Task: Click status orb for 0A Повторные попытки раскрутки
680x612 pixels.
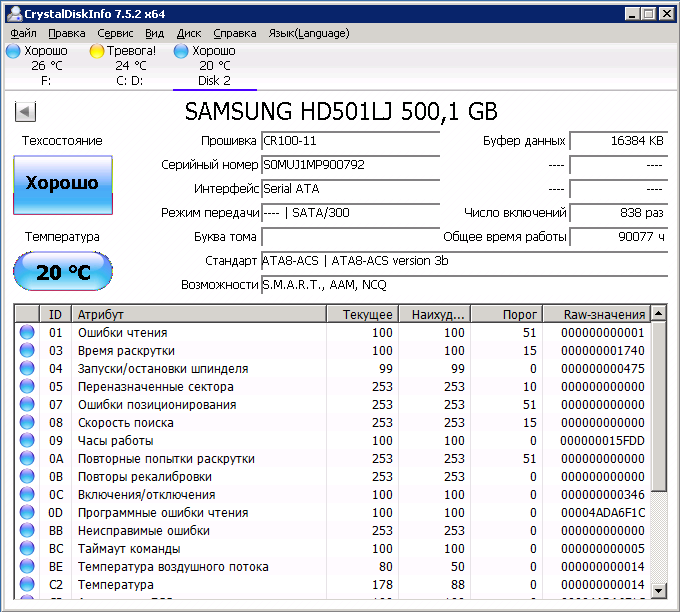Action: 27,458
